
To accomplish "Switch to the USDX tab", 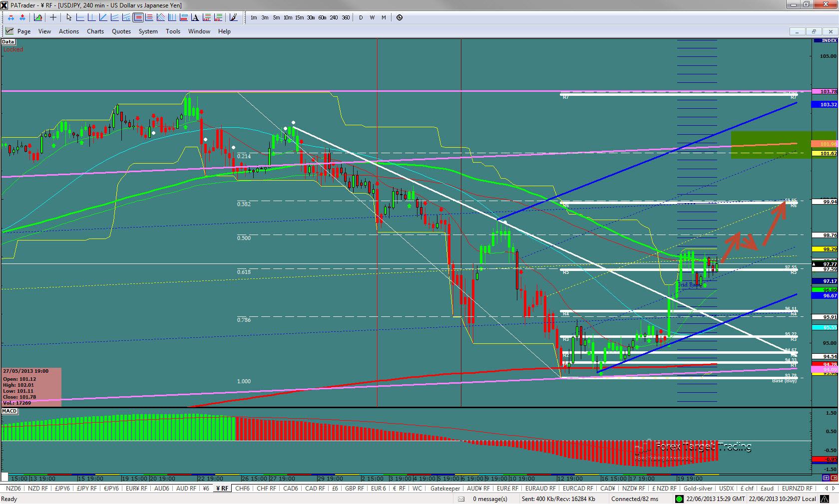I will tap(726, 489).
